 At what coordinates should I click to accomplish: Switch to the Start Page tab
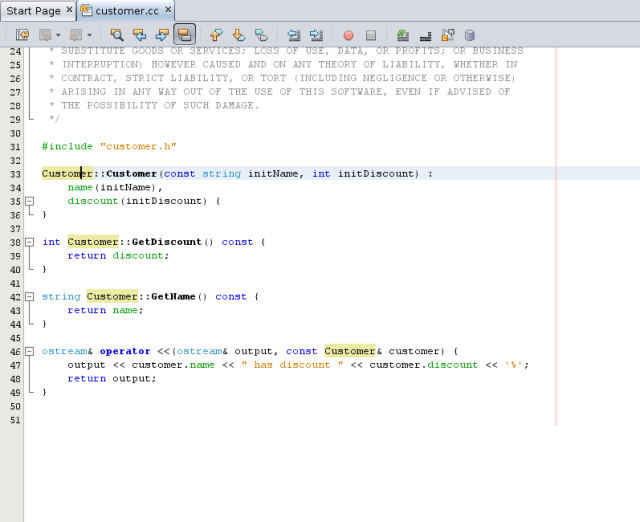pos(33,11)
